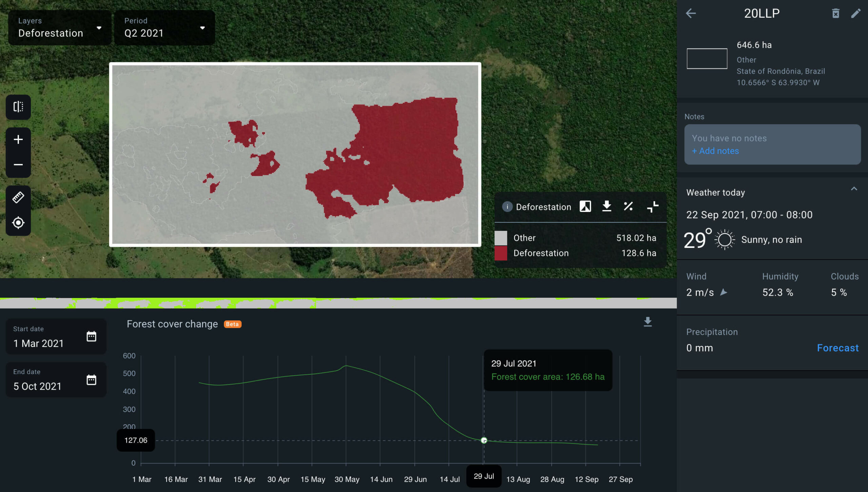868x492 pixels.
Task: Click the share/export deforestation icon
Action: pos(606,207)
